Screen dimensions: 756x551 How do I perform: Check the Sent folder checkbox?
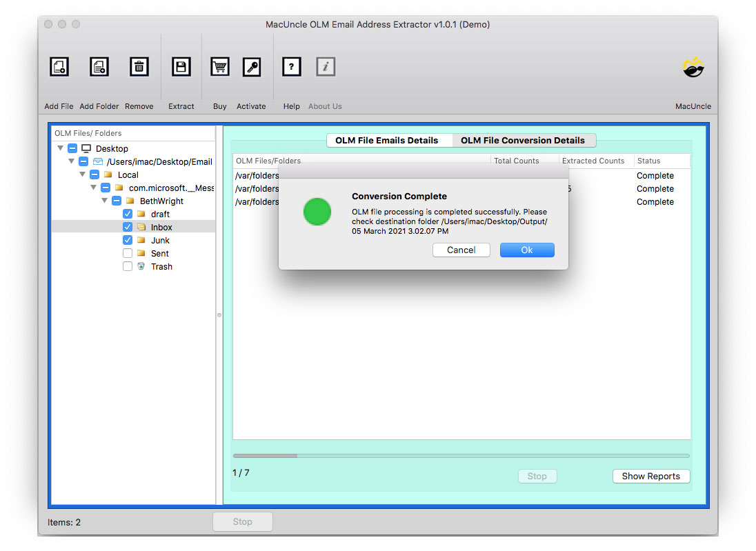[128, 253]
